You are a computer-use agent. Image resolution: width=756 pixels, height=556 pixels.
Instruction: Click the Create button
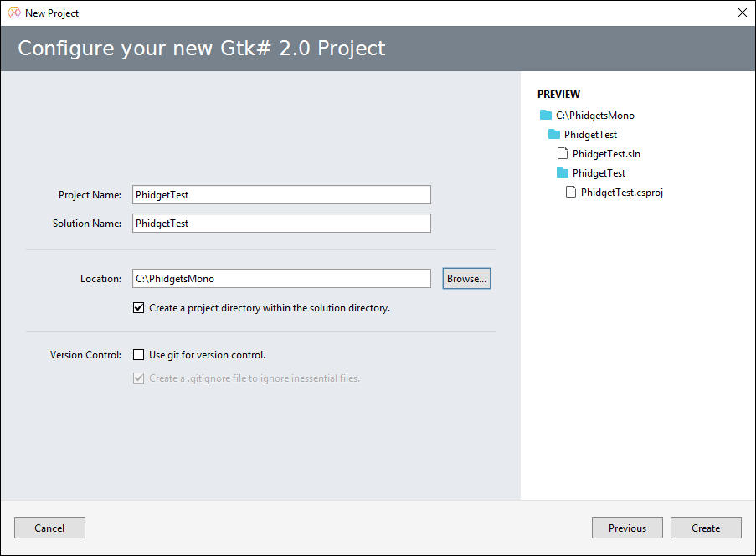[706, 528]
